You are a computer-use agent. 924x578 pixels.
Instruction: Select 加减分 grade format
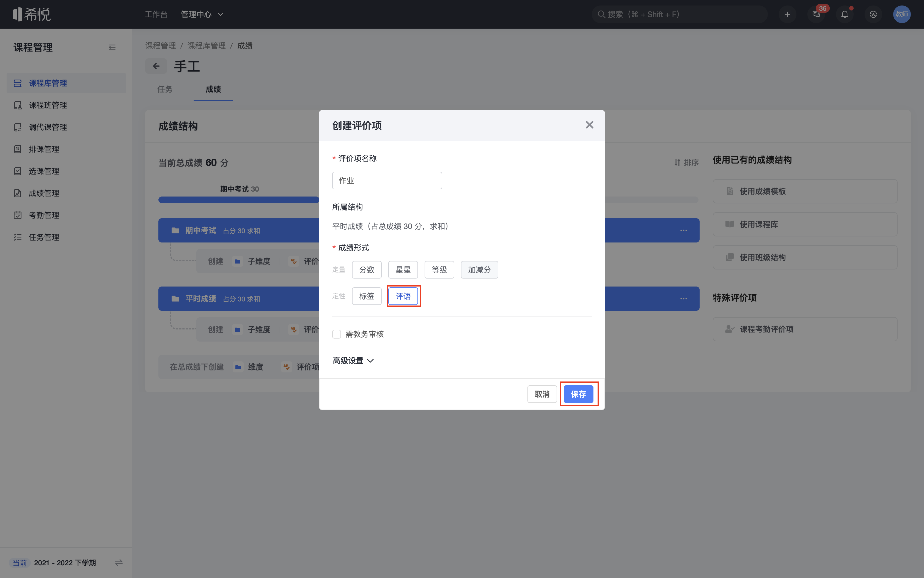(x=479, y=270)
